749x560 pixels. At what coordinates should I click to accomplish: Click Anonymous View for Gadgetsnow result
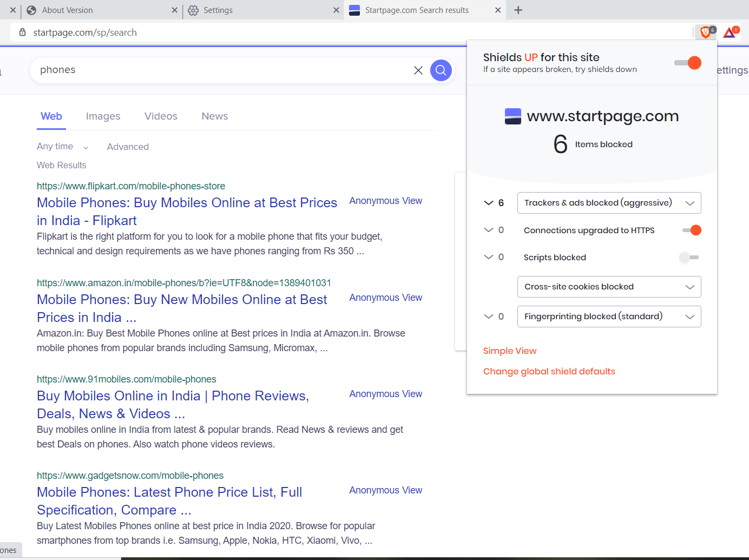(x=386, y=490)
